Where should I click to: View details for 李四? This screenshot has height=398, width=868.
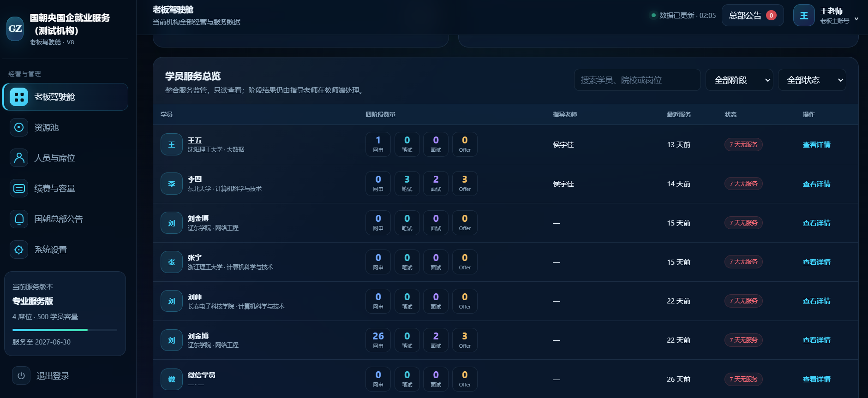pos(816,184)
